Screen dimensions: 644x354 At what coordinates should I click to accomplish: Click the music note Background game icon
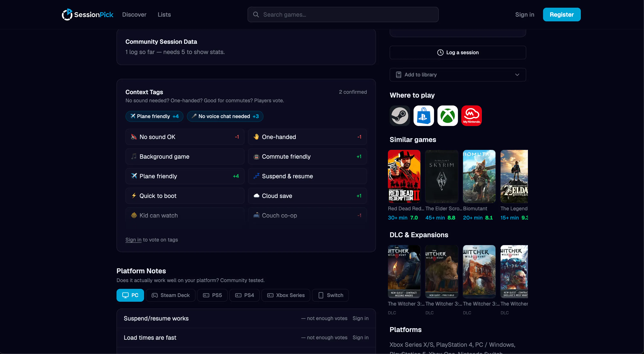coord(134,156)
